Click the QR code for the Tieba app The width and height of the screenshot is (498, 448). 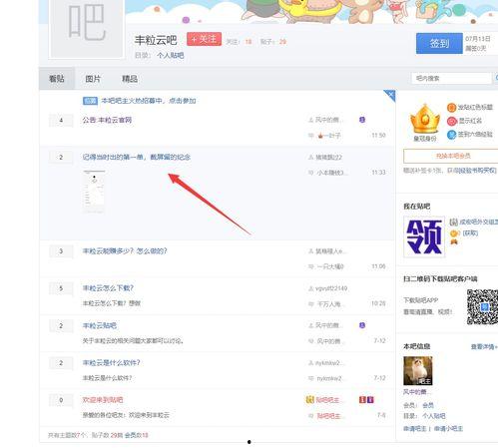482,307
